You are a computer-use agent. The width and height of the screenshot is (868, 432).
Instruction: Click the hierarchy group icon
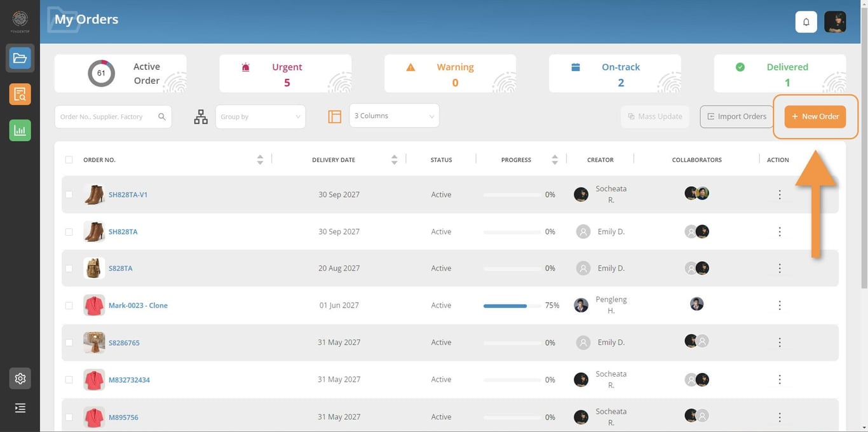(201, 117)
